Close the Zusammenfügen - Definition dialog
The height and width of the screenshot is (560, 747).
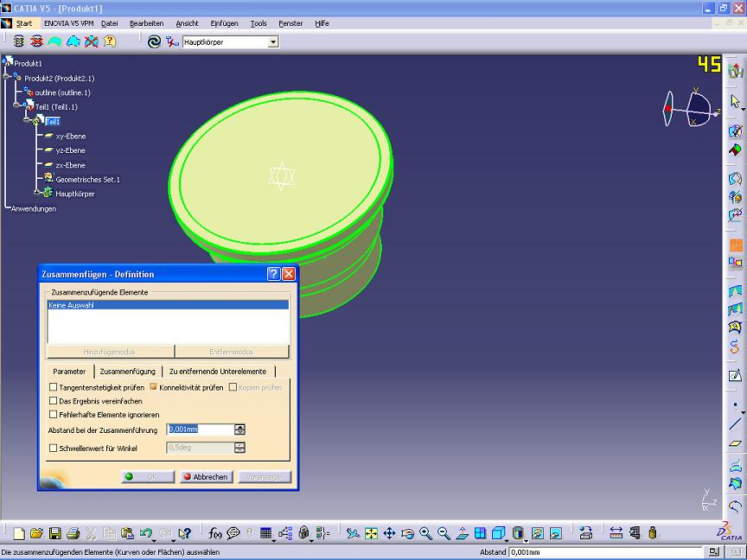(x=289, y=274)
